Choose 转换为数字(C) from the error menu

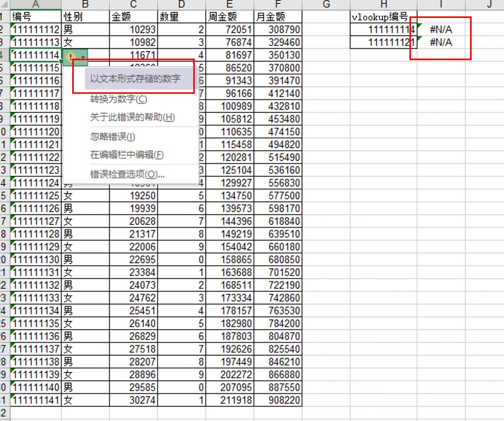click(119, 99)
